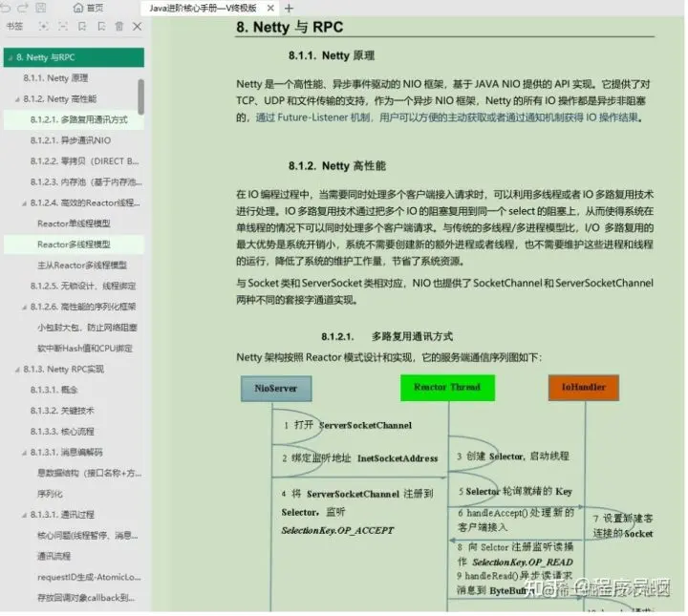Image resolution: width=688 pixels, height=616 pixels.
Task: Collapse the 8.1.2. Netty 高性能 node
Action: click(x=17, y=99)
